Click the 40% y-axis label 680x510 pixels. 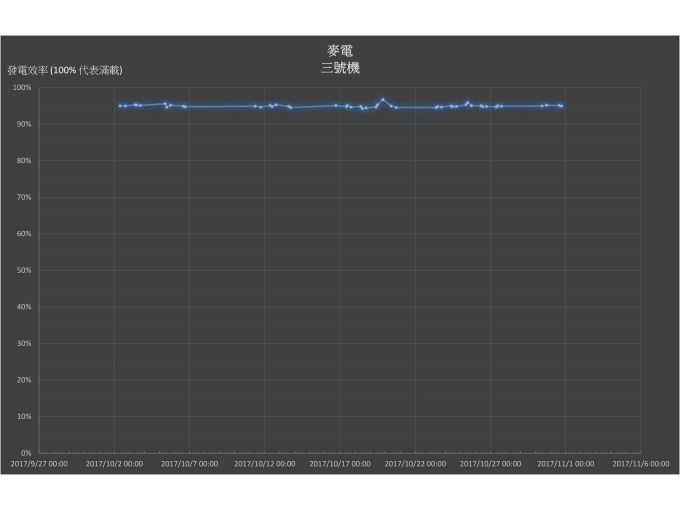click(24, 307)
